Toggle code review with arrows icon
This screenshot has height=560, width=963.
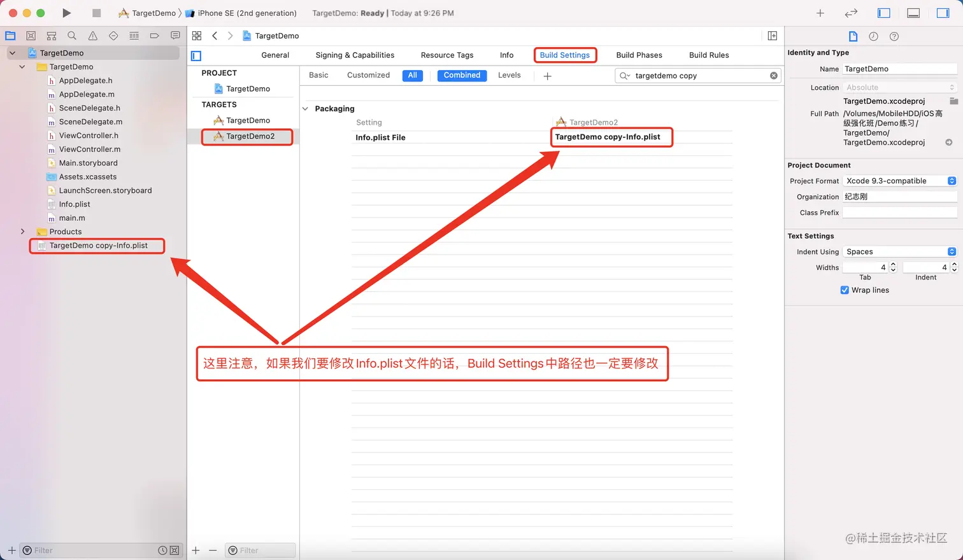pos(851,13)
